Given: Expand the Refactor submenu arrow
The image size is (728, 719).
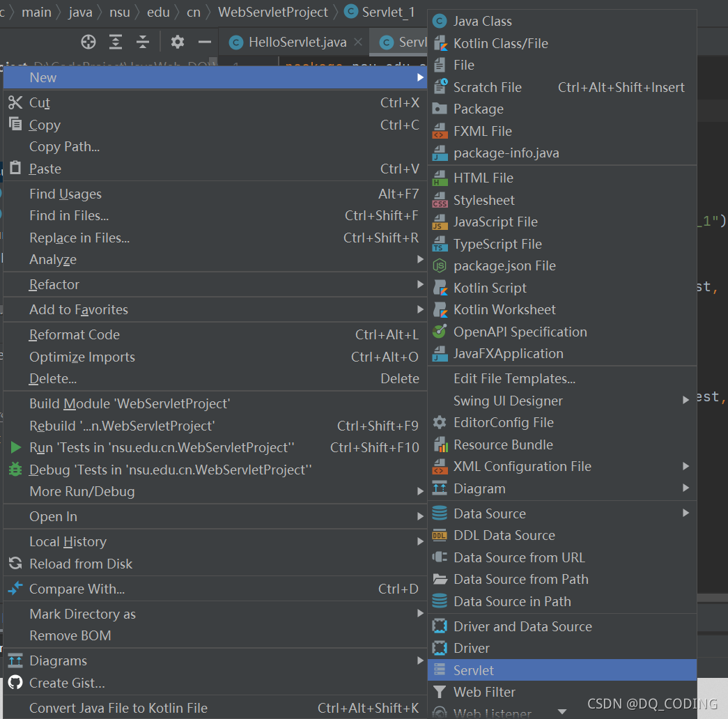Looking at the screenshot, I should tap(420, 284).
